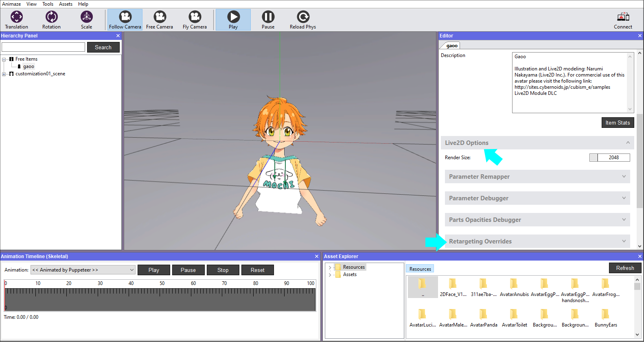Click the Item Stats button
Screen dimensions: 644x342
(618, 123)
